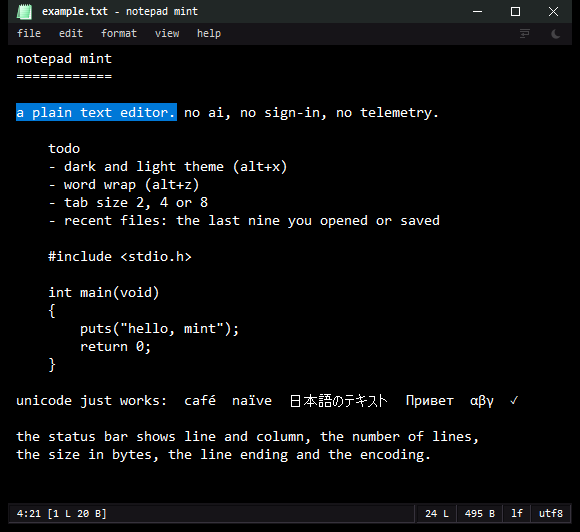Click the 'puts("hello, mint");' line

pyautogui.click(x=160, y=329)
